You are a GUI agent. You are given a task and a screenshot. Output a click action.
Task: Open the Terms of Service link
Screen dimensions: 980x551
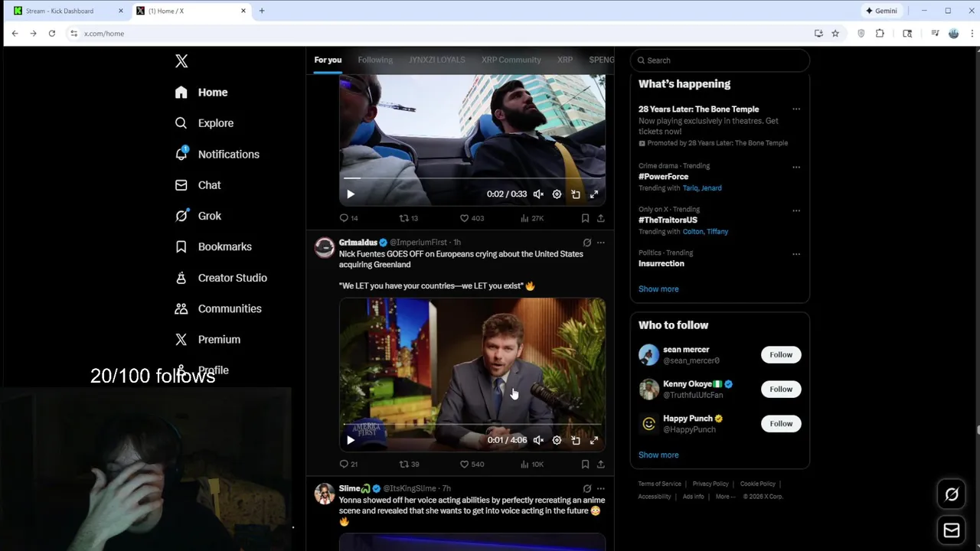point(659,484)
